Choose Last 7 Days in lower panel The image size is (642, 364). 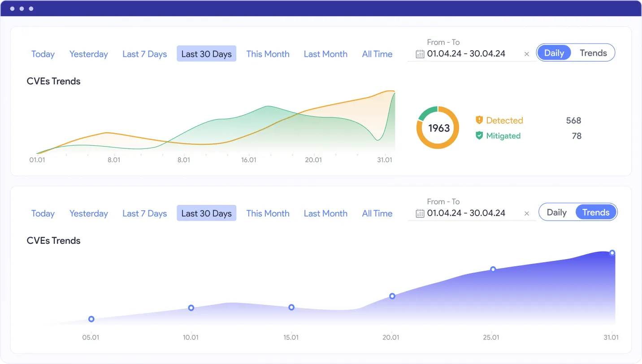(145, 214)
